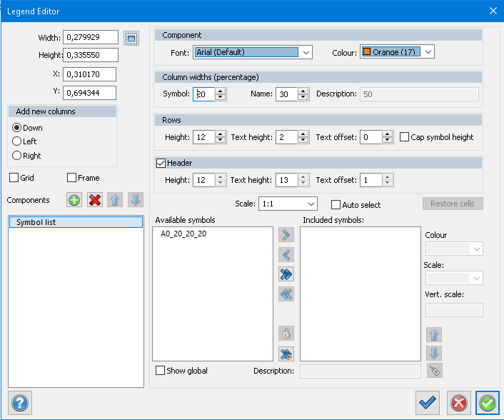Click the pick size icon beside Width
The image size is (504, 420).
[x=131, y=38]
